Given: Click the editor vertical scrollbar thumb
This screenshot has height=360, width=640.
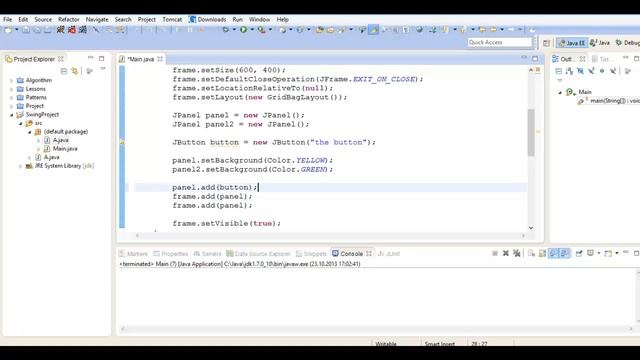Looking at the screenshot, I should pyautogui.click(x=531, y=132).
